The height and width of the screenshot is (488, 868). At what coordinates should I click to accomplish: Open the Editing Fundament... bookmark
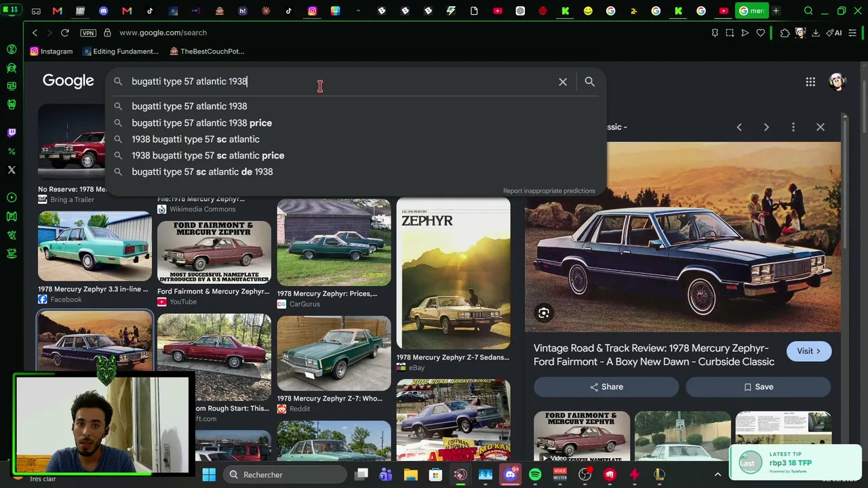(121, 52)
